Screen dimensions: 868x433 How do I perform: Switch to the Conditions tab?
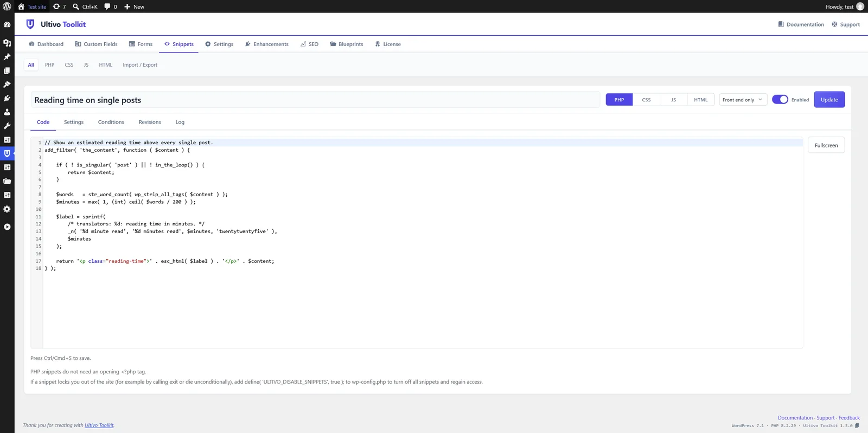point(111,122)
